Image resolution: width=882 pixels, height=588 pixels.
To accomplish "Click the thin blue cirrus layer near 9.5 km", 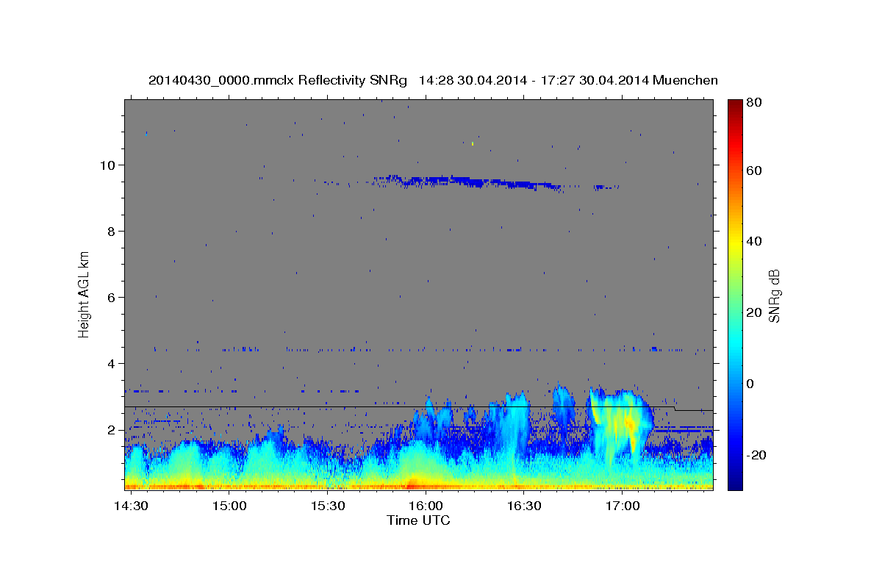I will pyautogui.click(x=470, y=181).
